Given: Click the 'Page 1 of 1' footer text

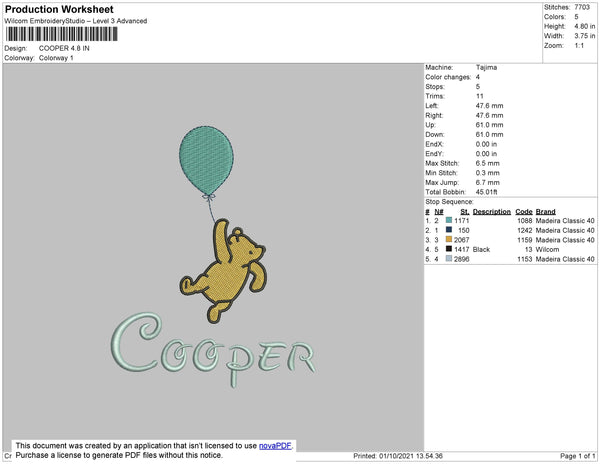Looking at the screenshot, I should pyautogui.click(x=578, y=456).
